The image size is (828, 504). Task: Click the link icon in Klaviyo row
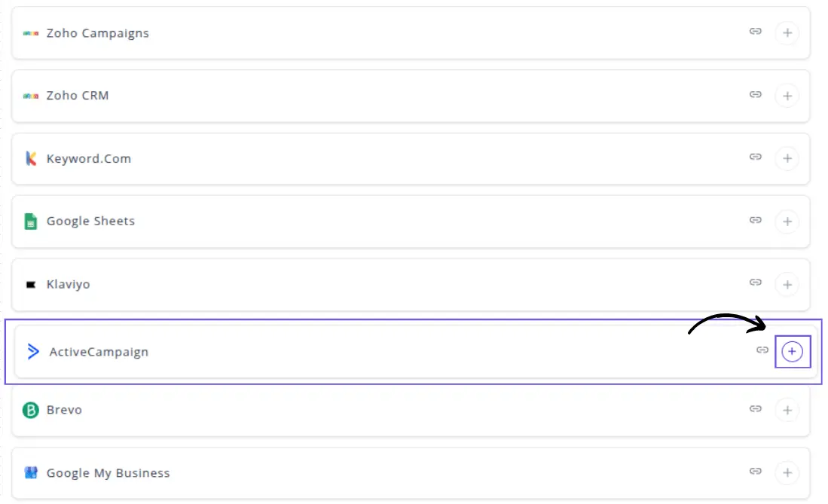click(x=755, y=283)
